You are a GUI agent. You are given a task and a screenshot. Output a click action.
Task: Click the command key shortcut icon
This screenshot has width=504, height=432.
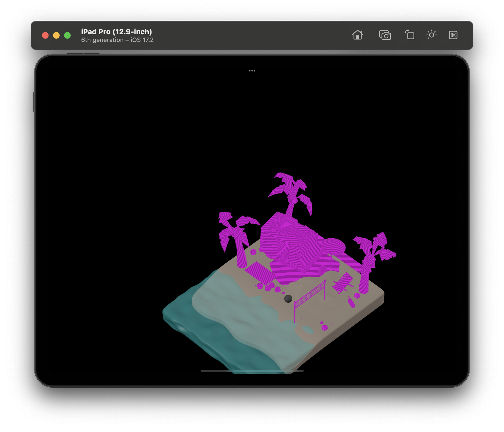pos(453,35)
